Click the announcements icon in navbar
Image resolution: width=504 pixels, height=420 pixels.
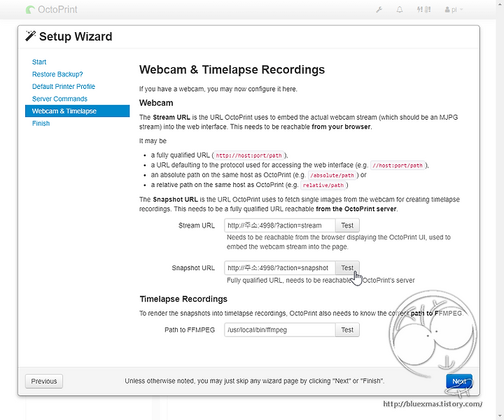[x=423, y=10]
